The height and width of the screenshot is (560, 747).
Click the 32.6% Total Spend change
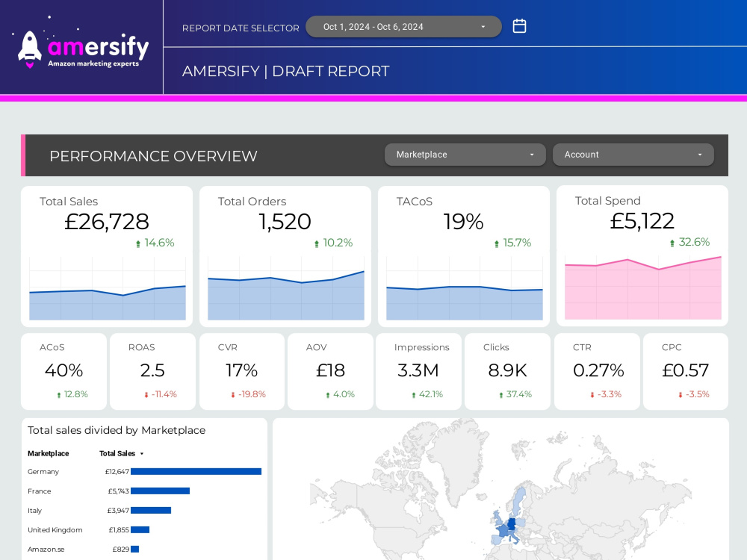[689, 242]
